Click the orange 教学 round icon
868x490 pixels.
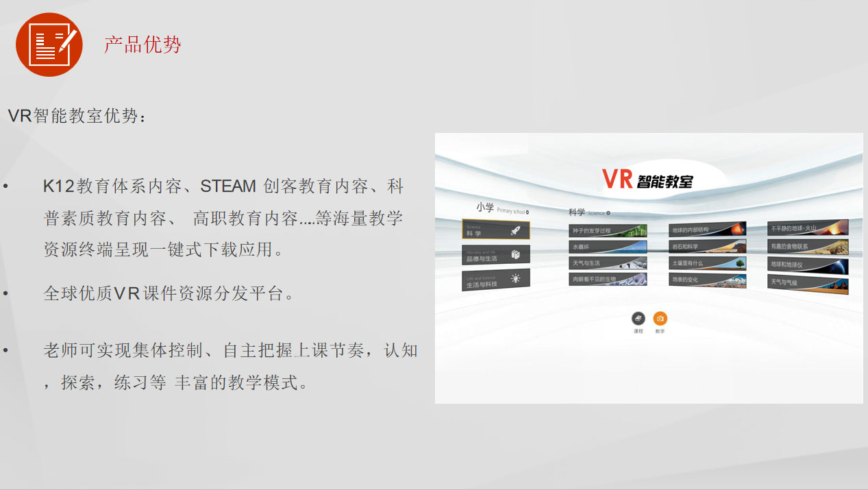[x=660, y=319]
